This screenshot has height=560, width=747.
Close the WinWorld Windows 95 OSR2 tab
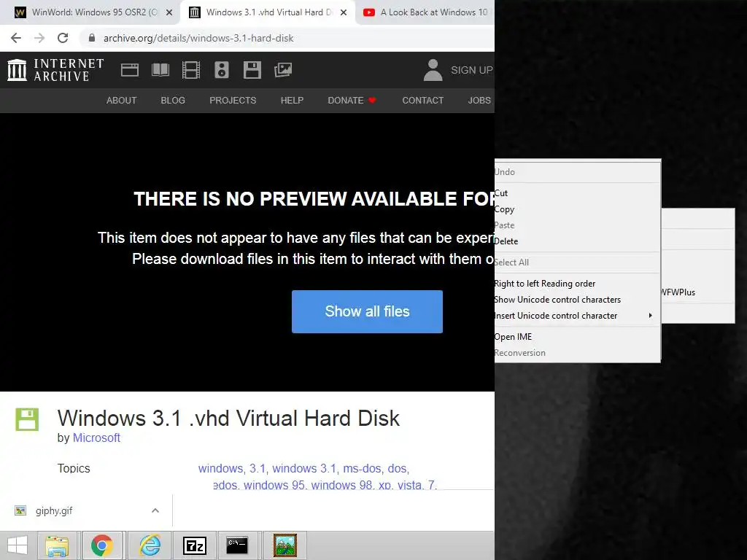pyautogui.click(x=169, y=13)
